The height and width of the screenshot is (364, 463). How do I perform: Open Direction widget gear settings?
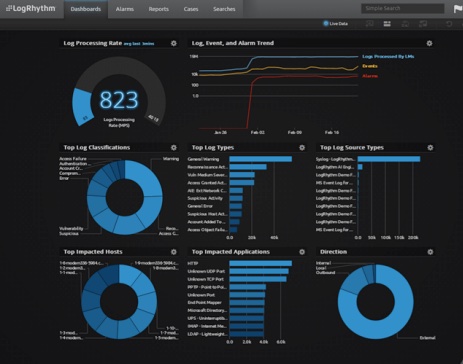[x=430, y=252]
